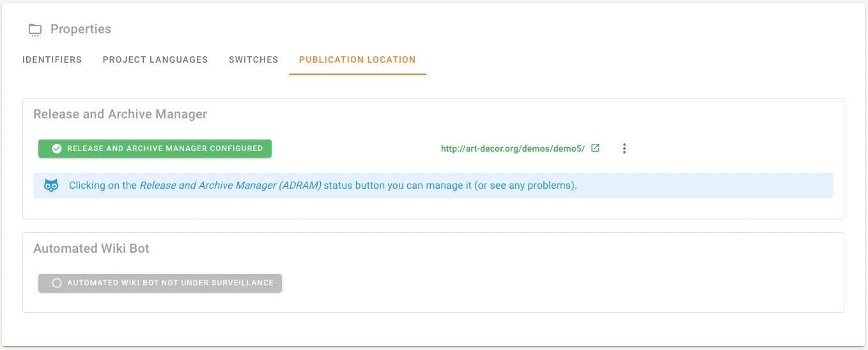Click the Properties panel title
Image resolution: width=868 pixels, height=350 pixels.
tap(81, 29)
